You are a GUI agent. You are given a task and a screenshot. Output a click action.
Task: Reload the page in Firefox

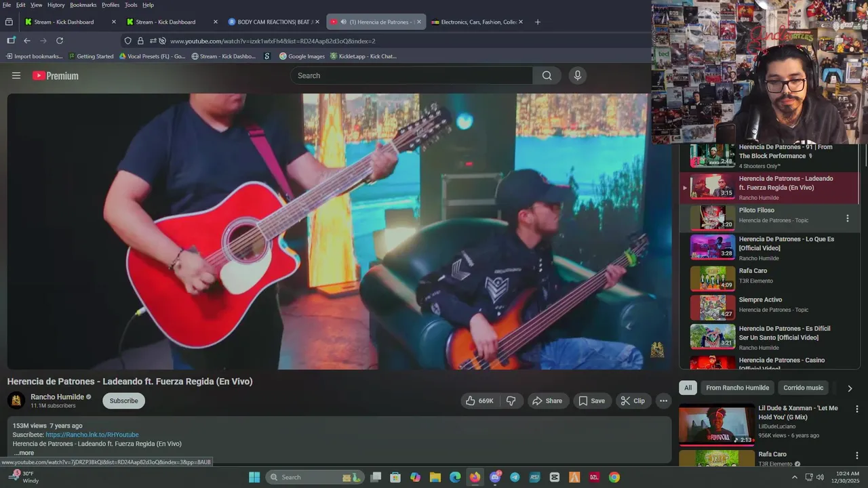point(60,41)
